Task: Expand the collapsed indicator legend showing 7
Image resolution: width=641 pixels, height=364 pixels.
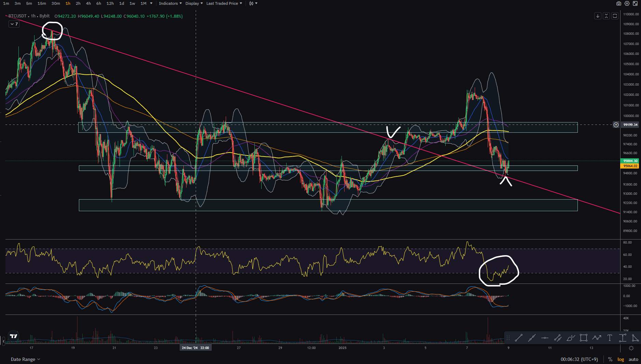Action: (14, 24)
